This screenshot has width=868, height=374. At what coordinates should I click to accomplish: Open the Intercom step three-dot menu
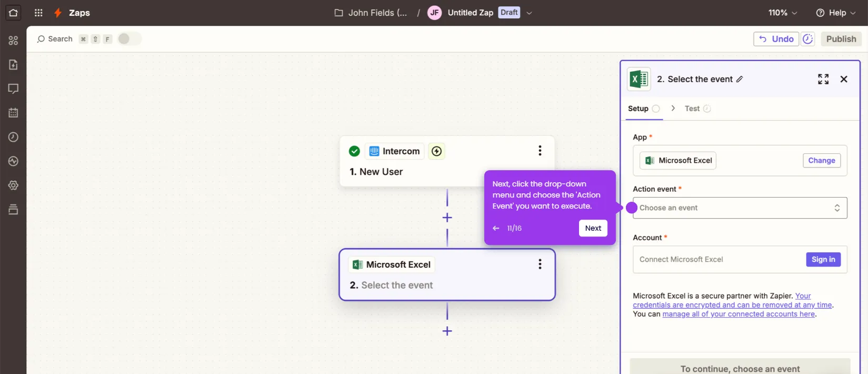click(540, 151)
